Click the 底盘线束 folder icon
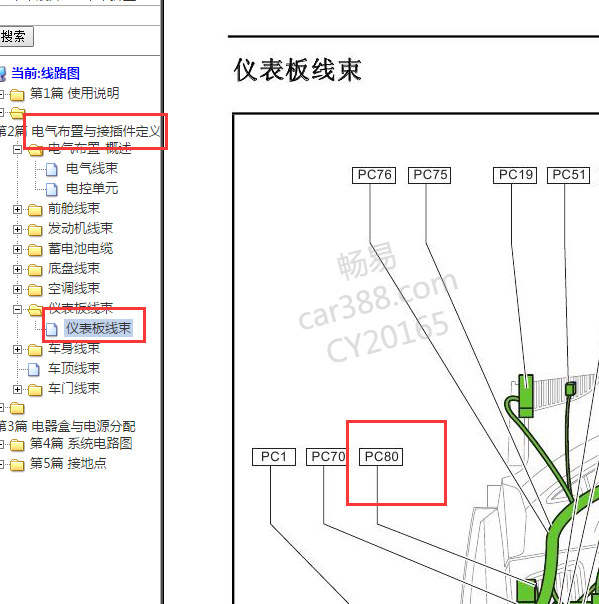The height and width of the screenshot is (604, 599). [35, 270]
